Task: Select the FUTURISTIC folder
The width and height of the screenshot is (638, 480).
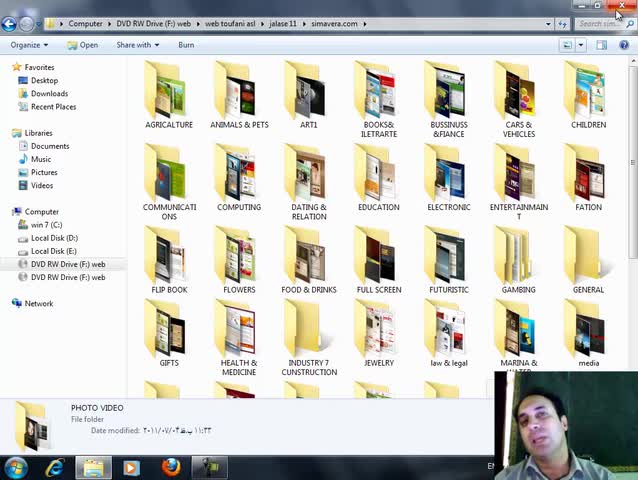Action: pyautogui.click(x=449, y=260)
